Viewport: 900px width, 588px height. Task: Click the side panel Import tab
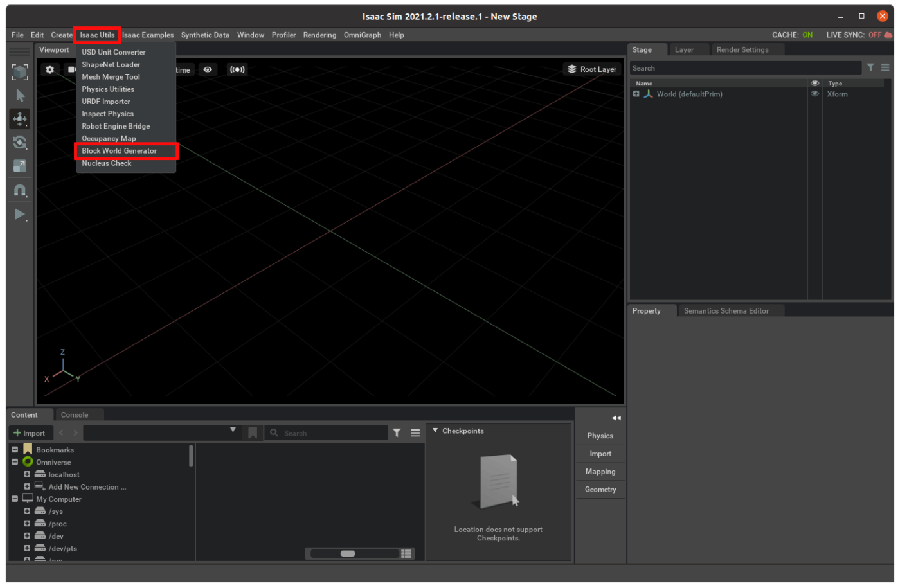point(600,454)
